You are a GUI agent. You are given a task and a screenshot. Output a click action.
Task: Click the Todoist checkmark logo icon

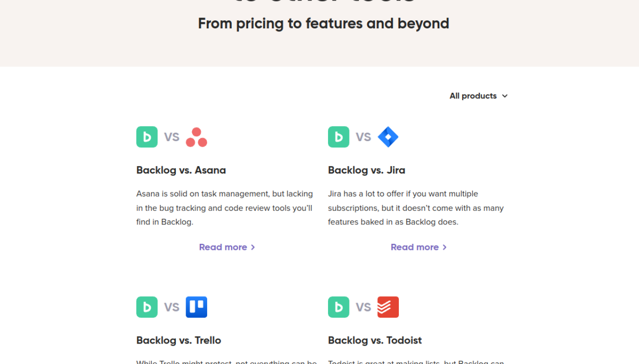pyautogui.click(x=388, y=307)
